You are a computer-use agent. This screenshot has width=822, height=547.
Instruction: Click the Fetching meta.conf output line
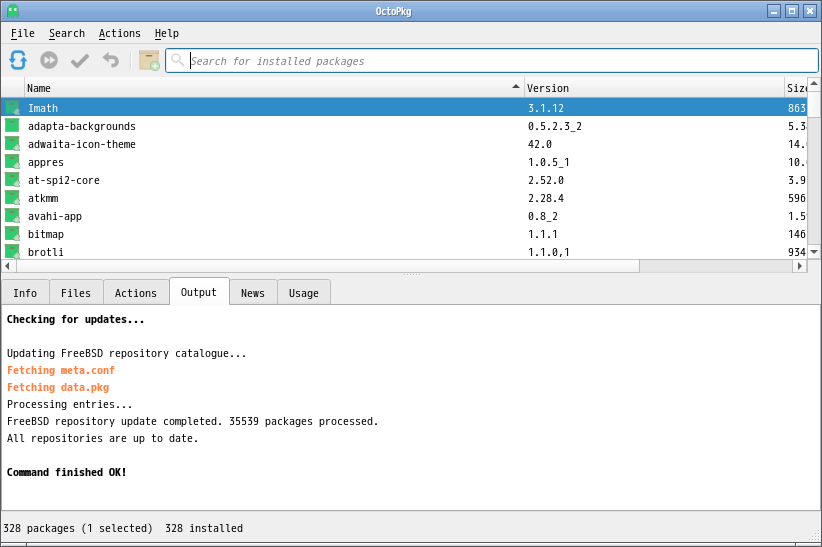[60, 370]
